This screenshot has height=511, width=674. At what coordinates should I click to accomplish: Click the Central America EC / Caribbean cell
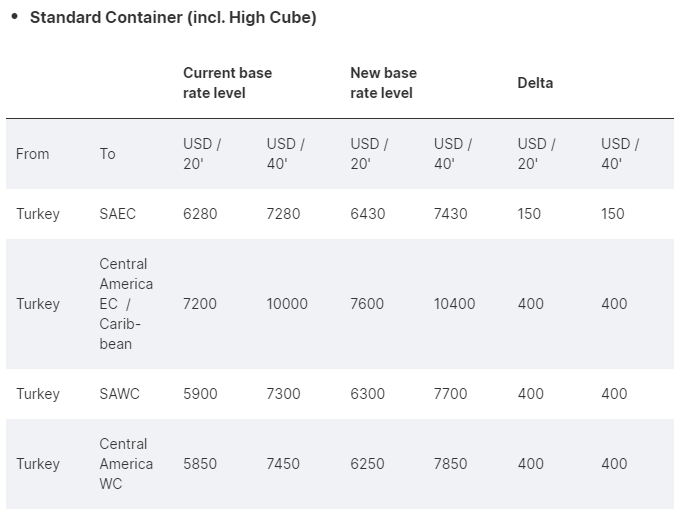[x=126, y=304]
